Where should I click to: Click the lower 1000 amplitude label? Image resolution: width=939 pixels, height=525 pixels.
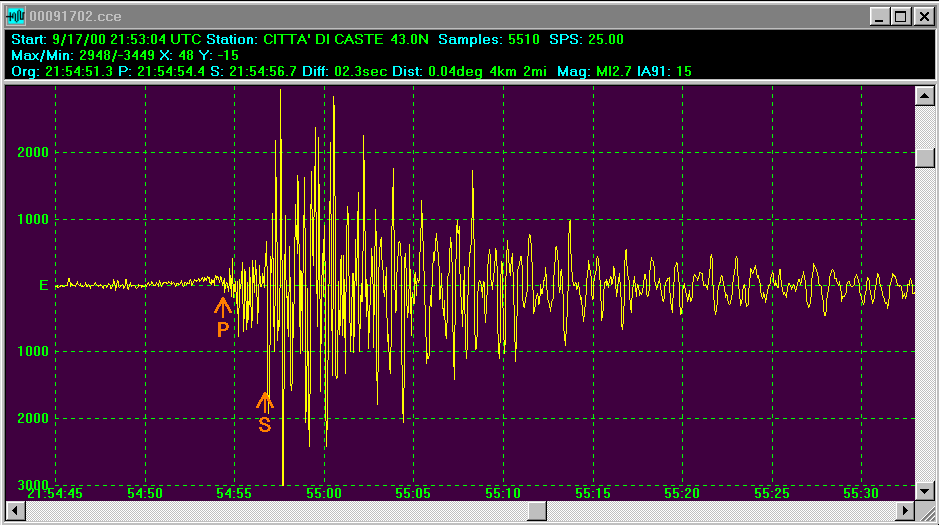[x=33, y=351]
